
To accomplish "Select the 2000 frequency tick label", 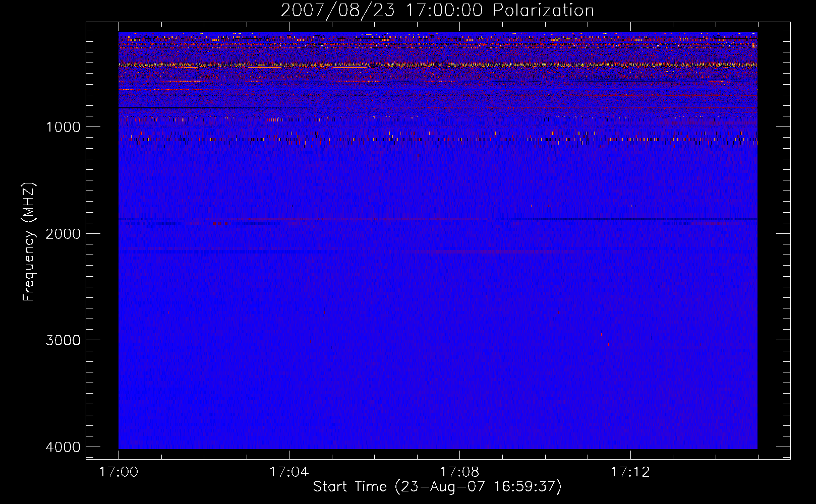I will tap(63, 233).
